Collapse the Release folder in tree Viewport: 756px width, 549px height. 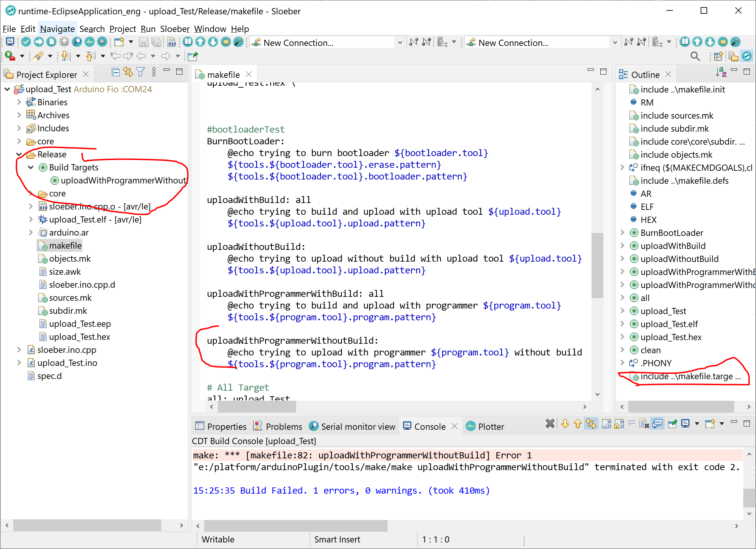(19, 154)
